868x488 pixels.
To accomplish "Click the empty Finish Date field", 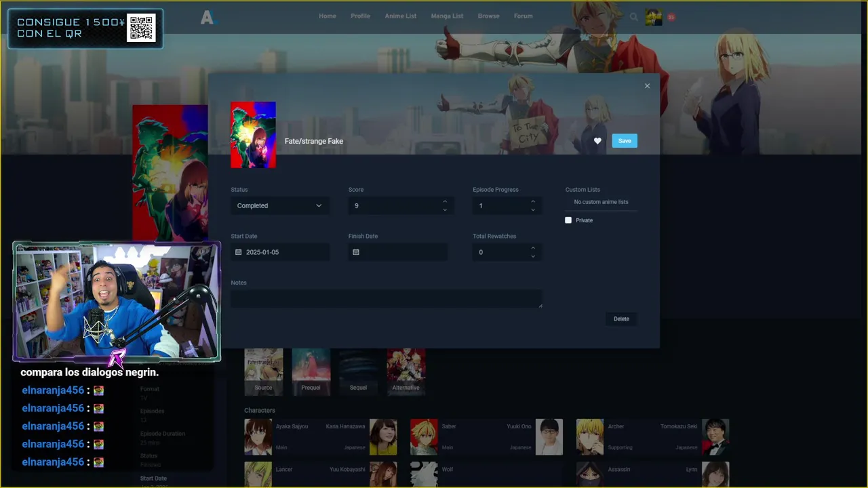I will point(398,252).
